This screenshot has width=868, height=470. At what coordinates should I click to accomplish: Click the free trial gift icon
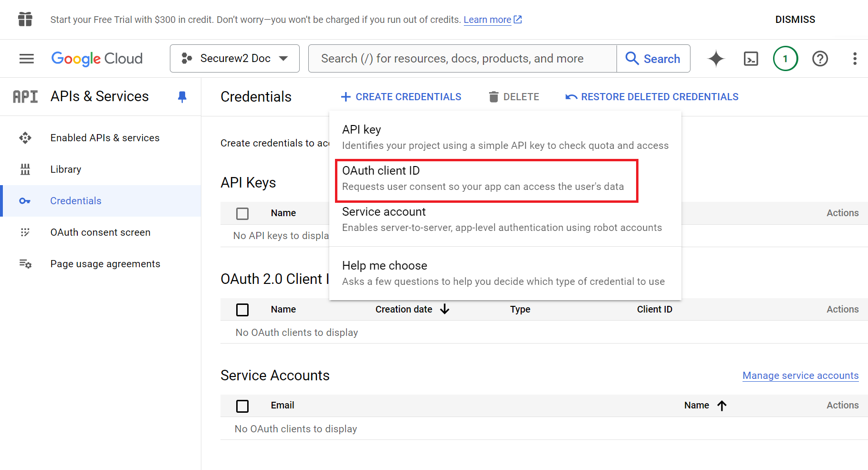click(25, 20)
